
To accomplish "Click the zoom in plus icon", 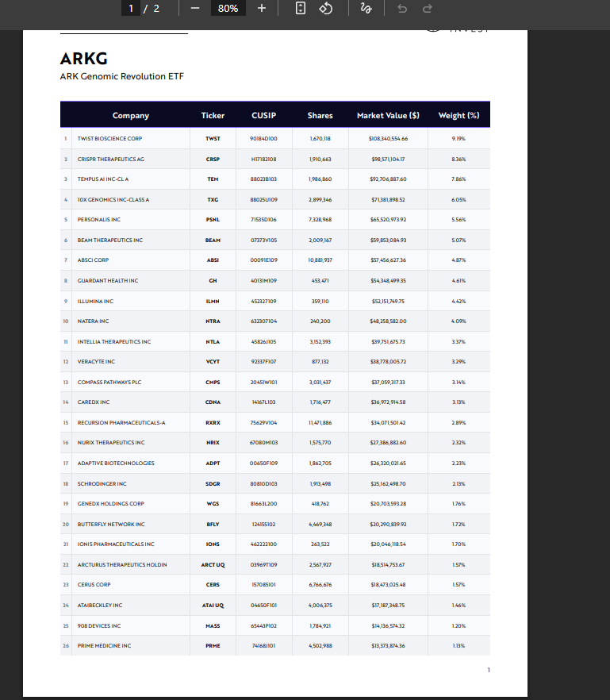I will pos(262,9).
